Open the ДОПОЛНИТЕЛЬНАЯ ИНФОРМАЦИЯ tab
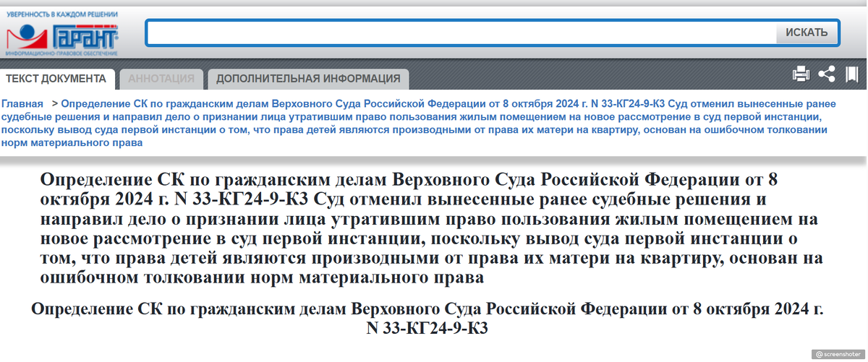The height and width of the screenshot is (362, 868). (308, 79)
